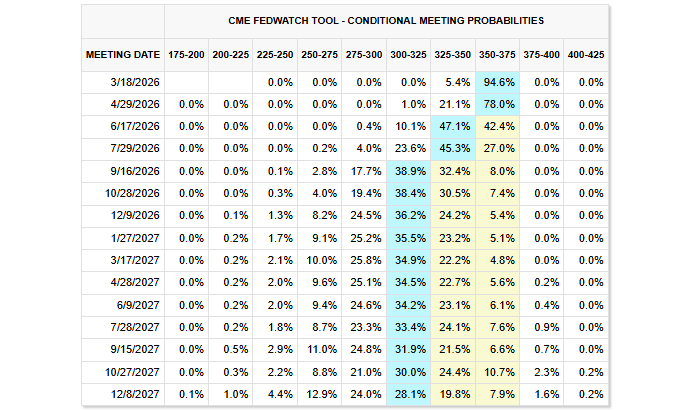The height and width of the screenshot is (410, 685).
Task: Select the 300-325 column header
Action: pyautogui.click(x=407, y=52)
